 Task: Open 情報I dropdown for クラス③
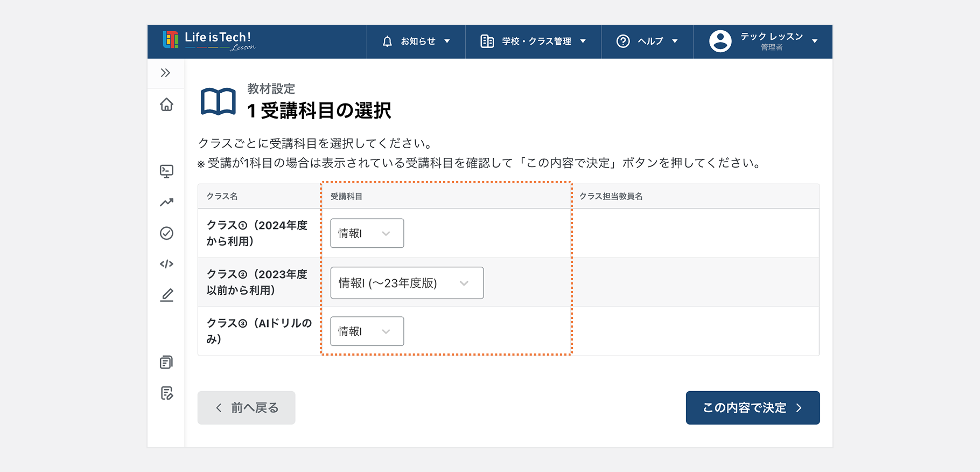367,331
